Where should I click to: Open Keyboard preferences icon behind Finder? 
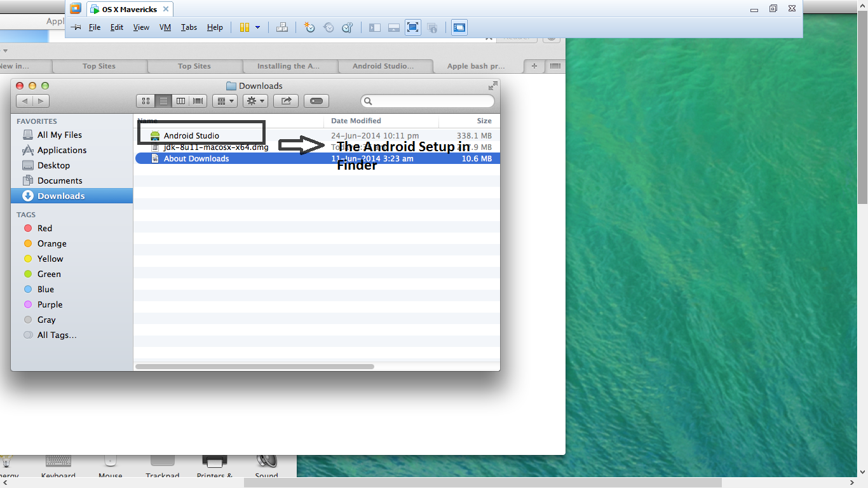click(x=58, y=466)
